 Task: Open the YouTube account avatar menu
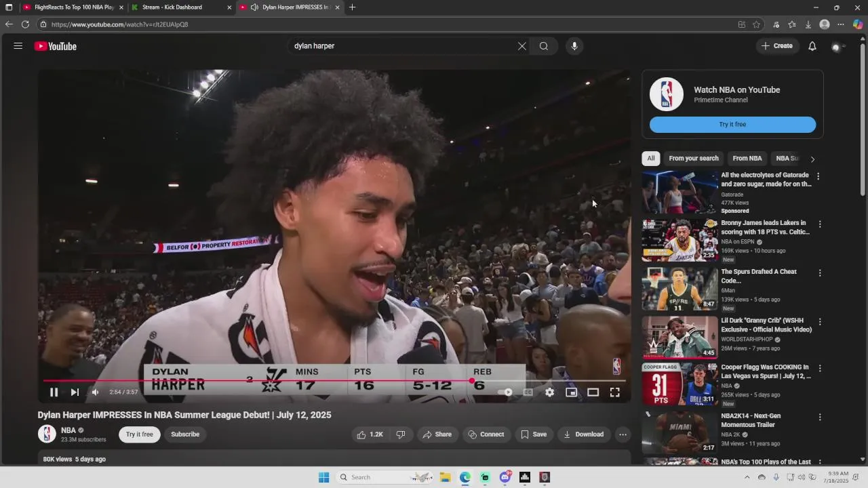tap(837, 47)
